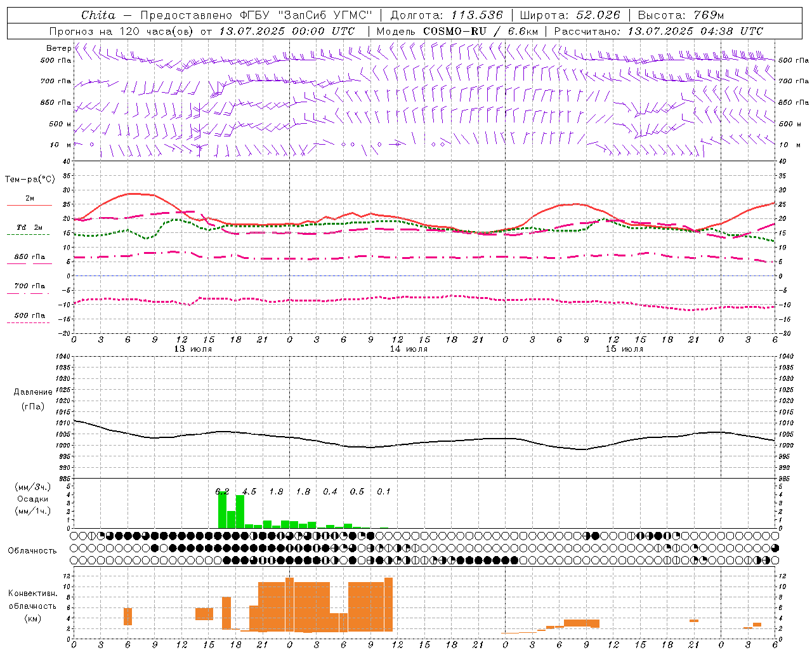Click the "Облачность" cloudiness label
This screenshot has height=650, width=812.
click(32, 550)
